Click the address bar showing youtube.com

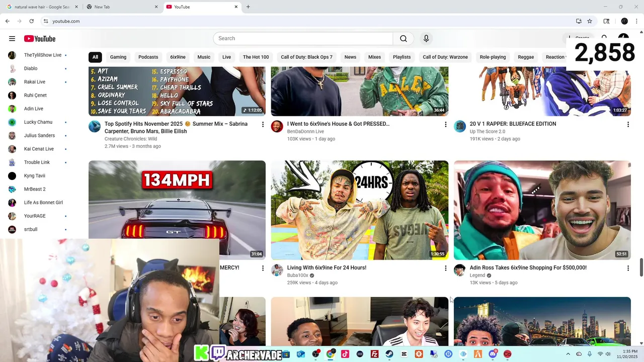[x=307, y=21]
